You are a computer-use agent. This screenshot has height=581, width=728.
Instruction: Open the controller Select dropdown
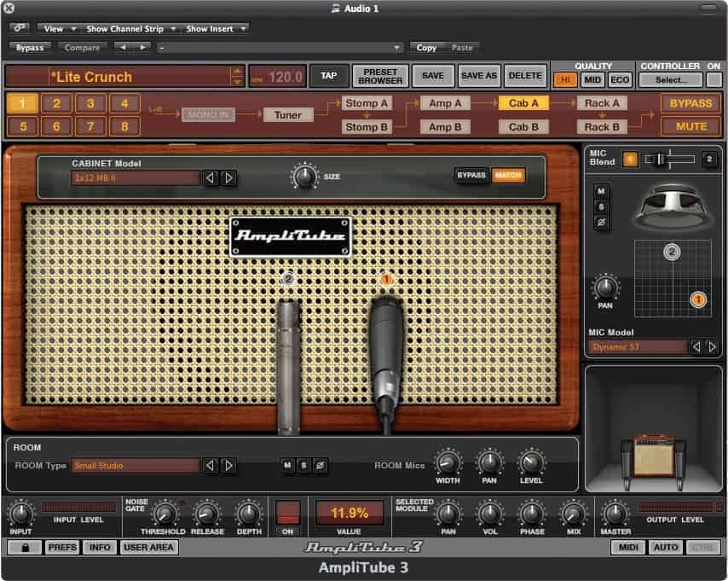pos(671,79)
